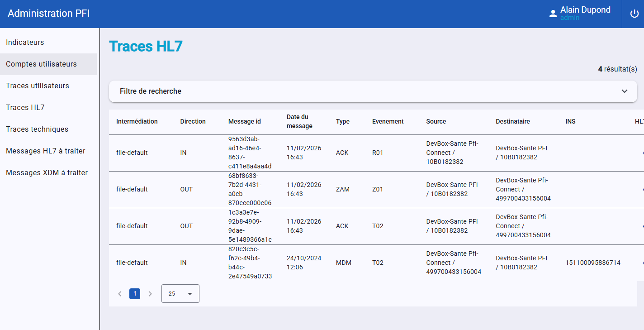Click the user avatar icon beside Alain Dupond

pyautogui.click(x=553, y=14)
